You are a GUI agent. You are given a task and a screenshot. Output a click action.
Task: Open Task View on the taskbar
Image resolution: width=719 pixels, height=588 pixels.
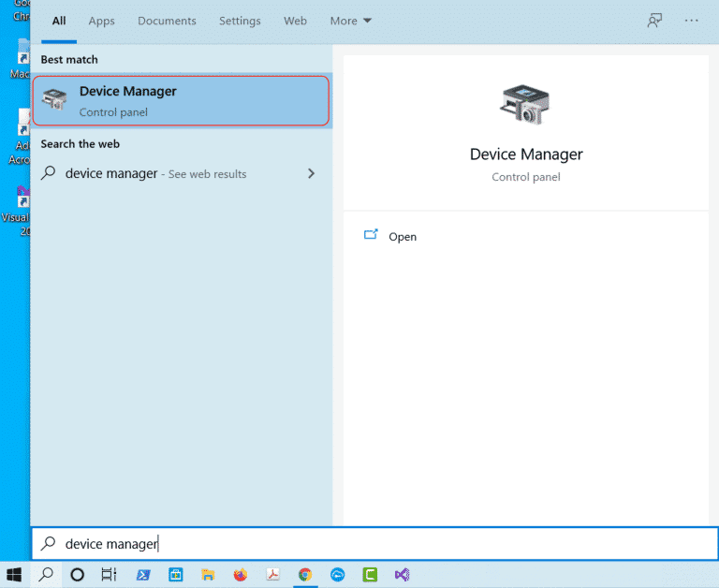tap(110, 574)
